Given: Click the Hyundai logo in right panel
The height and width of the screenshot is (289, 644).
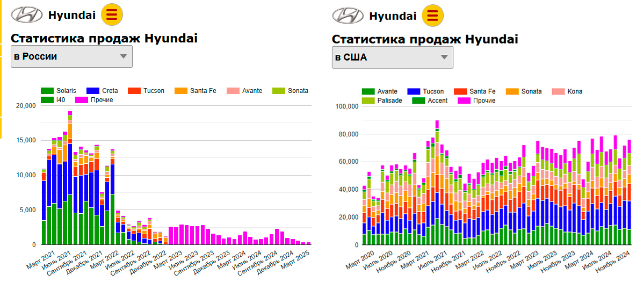Looking at the screenshot, I should (x=348, y=16).
